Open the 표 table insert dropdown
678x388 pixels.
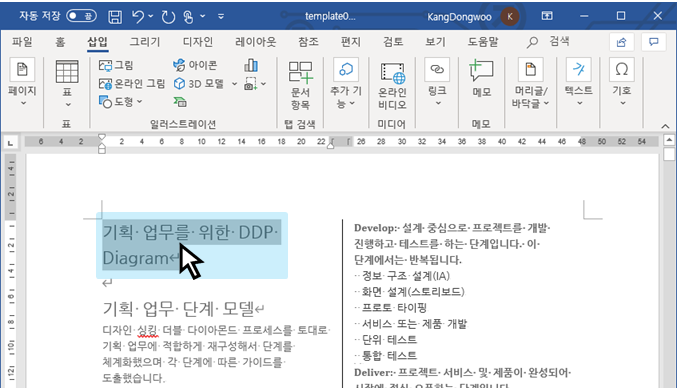coord(67,83)
